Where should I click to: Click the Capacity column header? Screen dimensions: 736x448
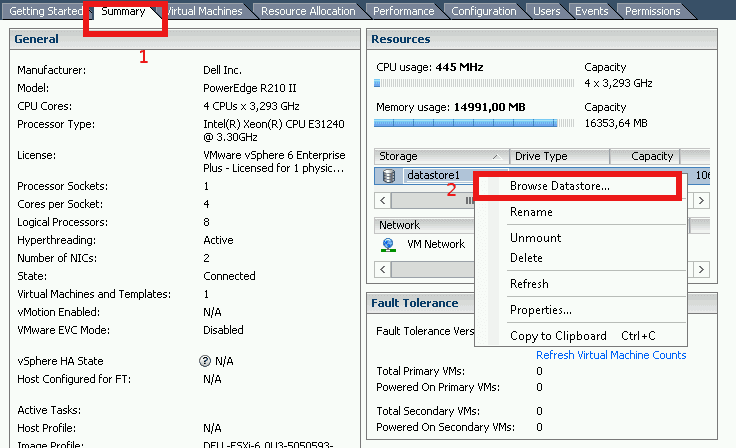tap(652, 157)
